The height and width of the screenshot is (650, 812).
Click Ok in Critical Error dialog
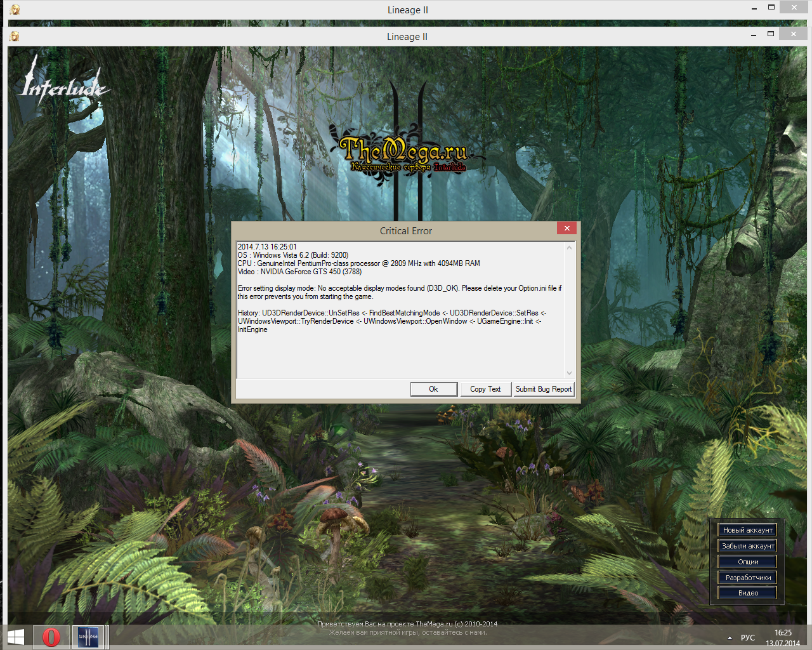[434, 389]
